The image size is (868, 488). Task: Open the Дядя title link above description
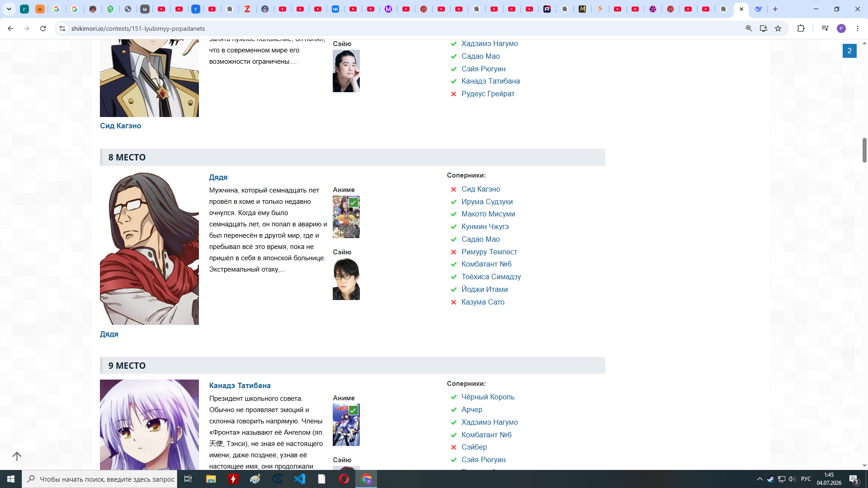(x=218, y=177)
